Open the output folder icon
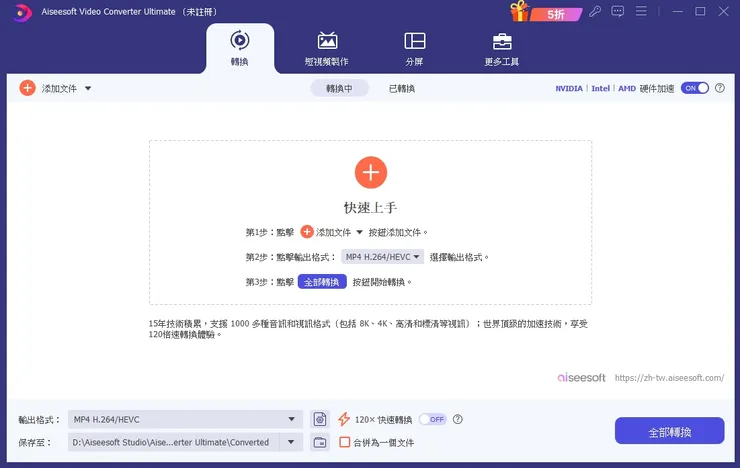Viewport: 740px width, 468px height. click(x=320, y=442)
